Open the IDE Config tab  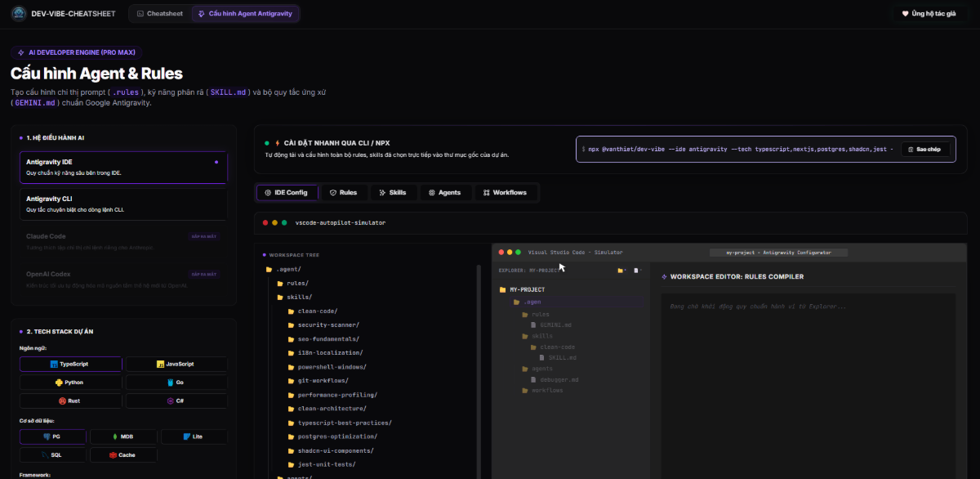(286, 193)
